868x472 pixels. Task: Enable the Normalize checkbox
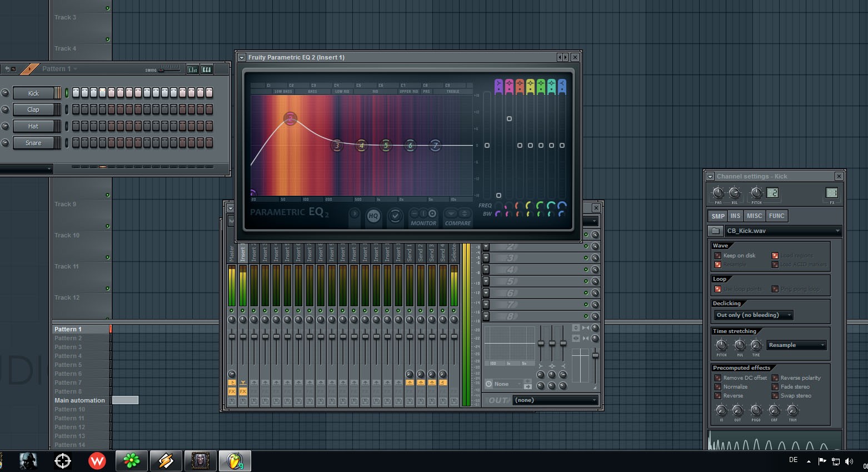click(x=718, y=387)
